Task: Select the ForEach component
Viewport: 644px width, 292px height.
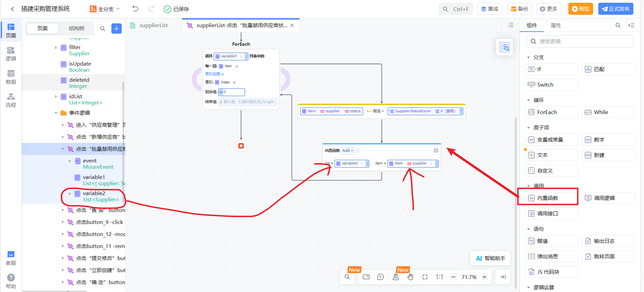Action: click(x=552, y=112)
